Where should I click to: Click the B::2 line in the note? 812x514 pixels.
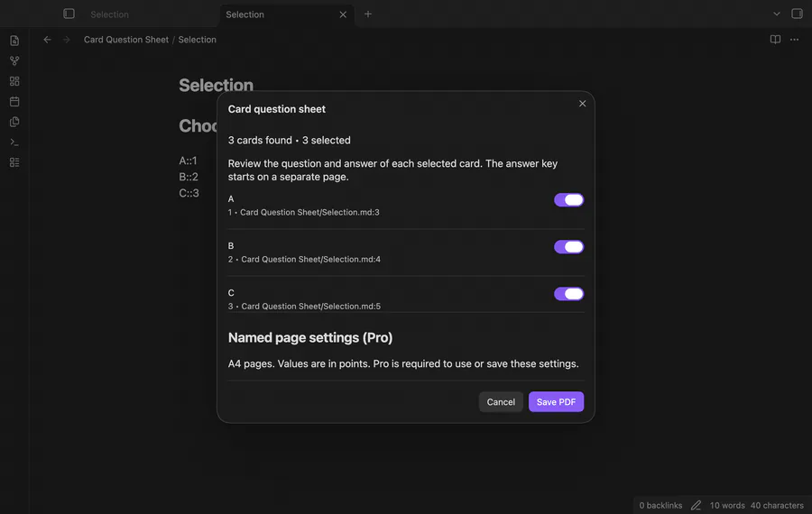coord(189,177)
